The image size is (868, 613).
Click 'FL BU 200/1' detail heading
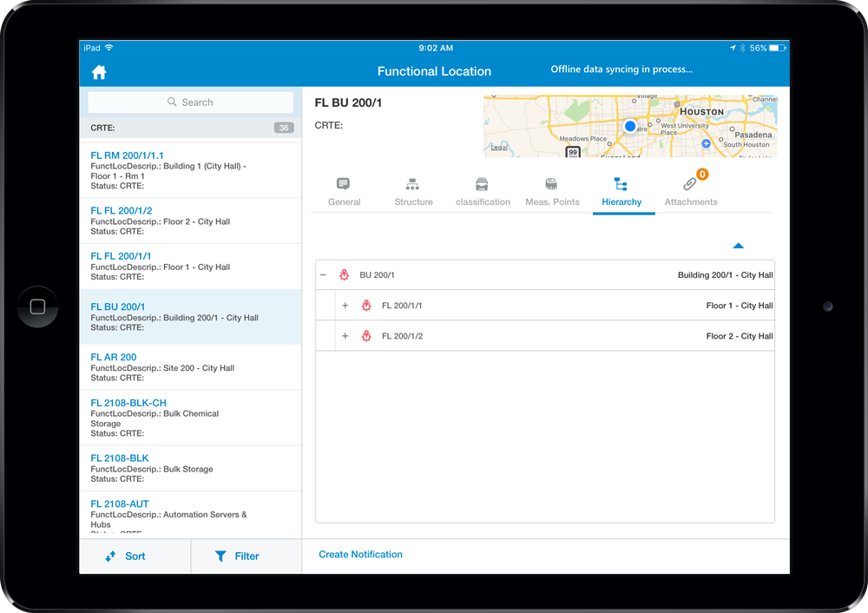coord(348,102)
